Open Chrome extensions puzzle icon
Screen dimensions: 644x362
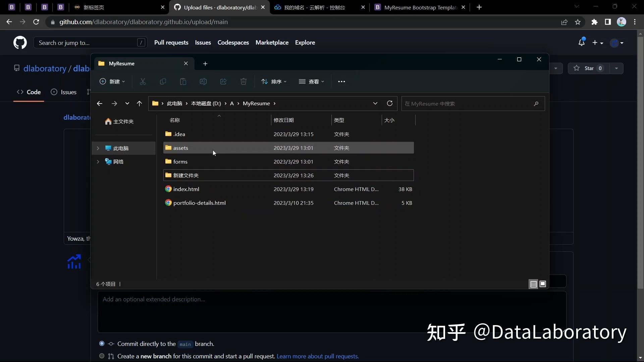(594, 22)
